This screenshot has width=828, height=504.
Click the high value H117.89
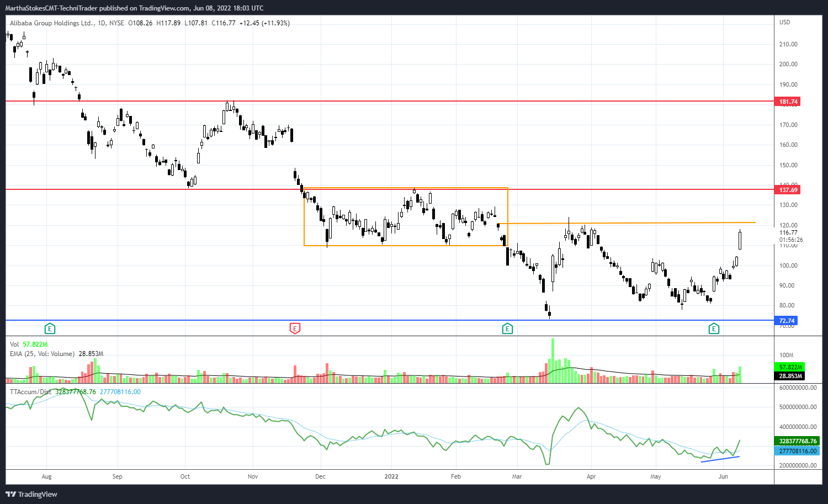168,23
